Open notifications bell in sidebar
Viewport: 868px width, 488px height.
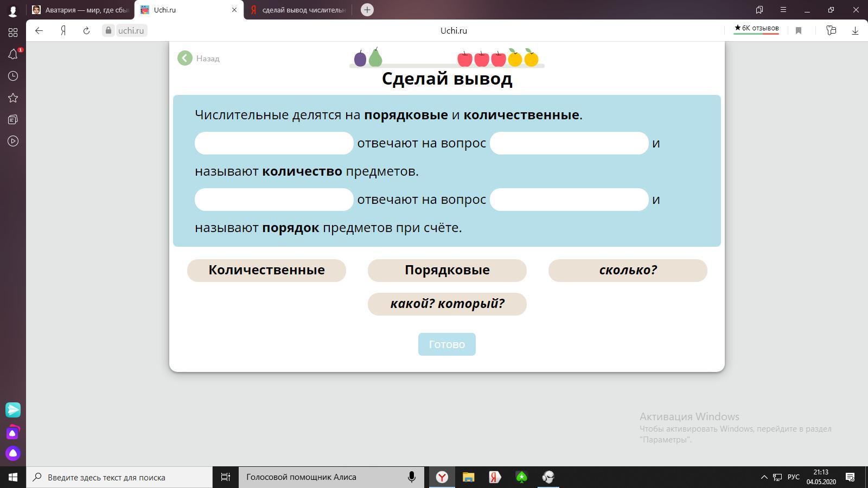[13, 54]
